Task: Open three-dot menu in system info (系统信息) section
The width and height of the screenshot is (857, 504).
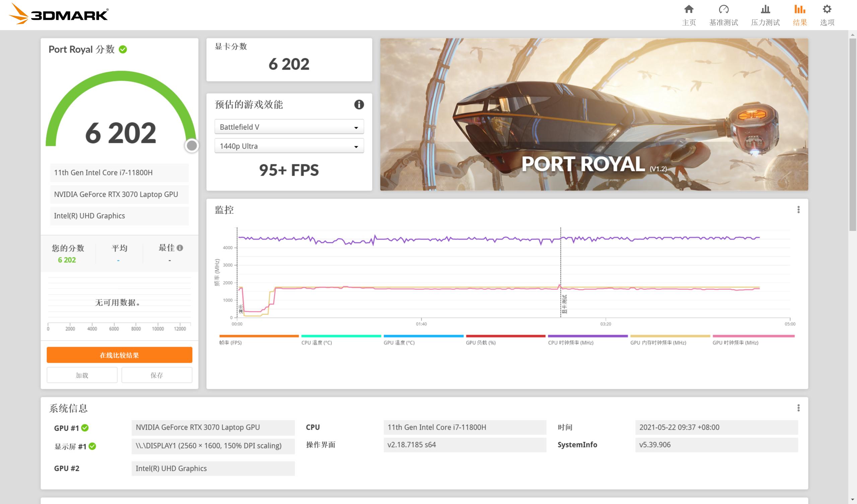Action: (x=798, y=408)
